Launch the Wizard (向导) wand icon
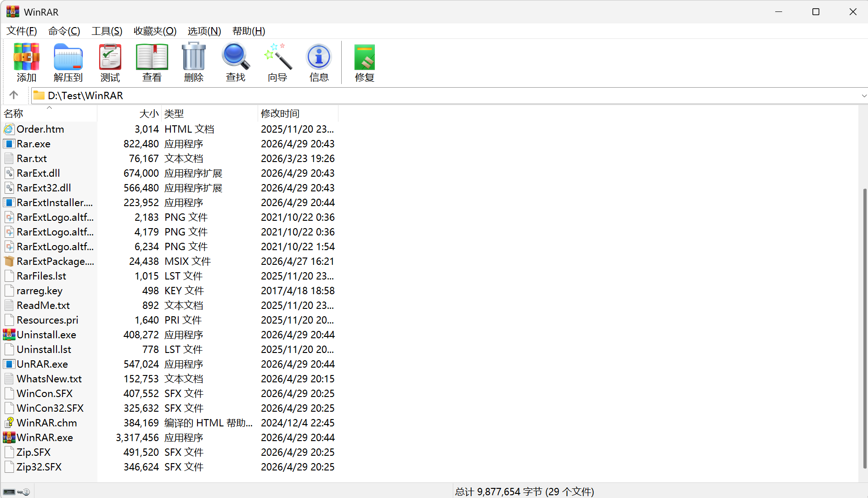 point(277,62)
